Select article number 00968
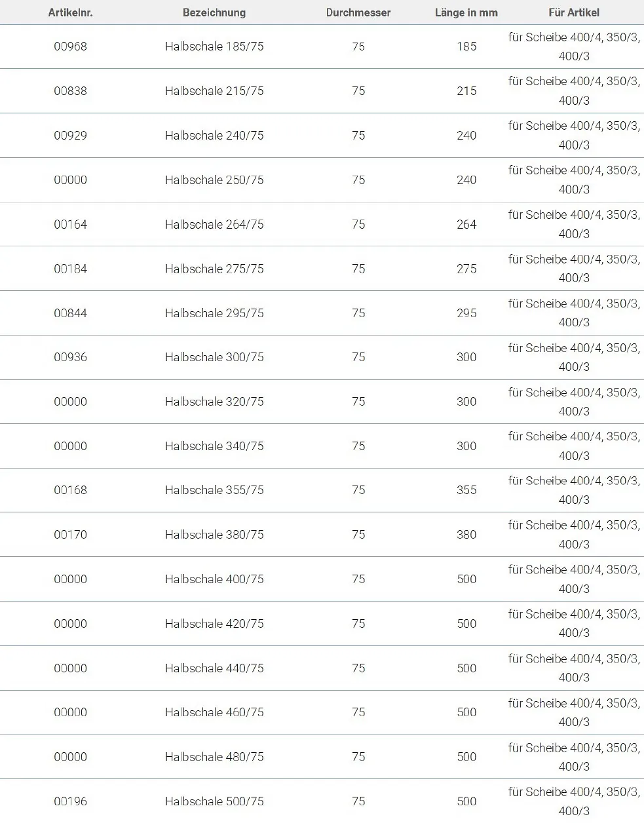 coord(70,47)
